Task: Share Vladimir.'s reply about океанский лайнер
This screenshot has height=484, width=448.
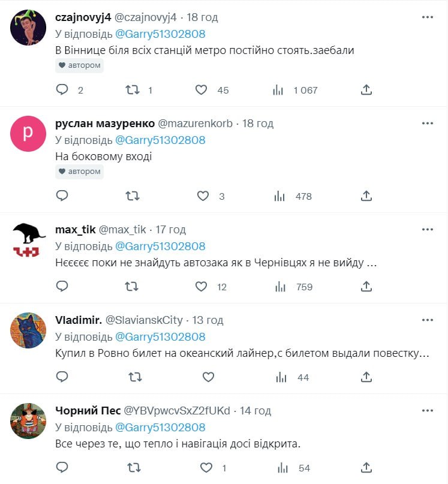Action: click(367, 377)
